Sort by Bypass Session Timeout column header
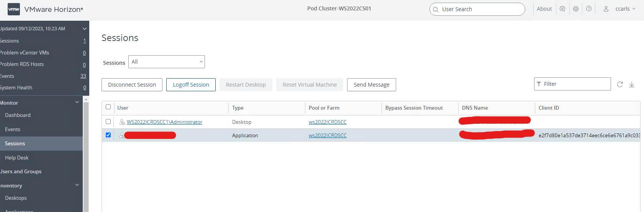Screen dimensions: 644x212 pyautogui.click(x=414, y=108)
